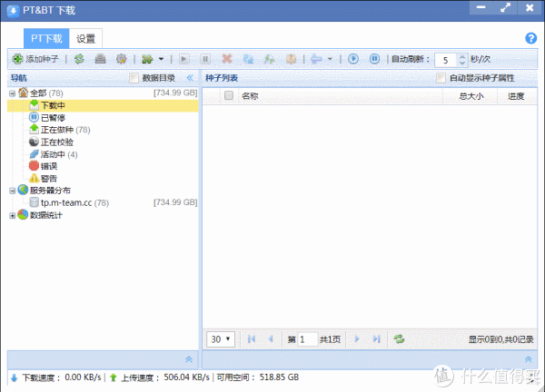Switch to the PT下载 tab
Image resolution: width=545 pixels, height=392 pixels.
[x=47, y=39]
